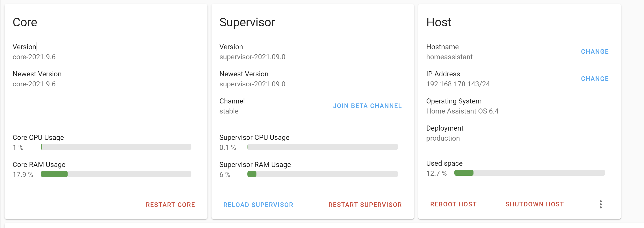Click Reboot Host
Viewport: 644px width, 228px height.
(x=453, y=204)
